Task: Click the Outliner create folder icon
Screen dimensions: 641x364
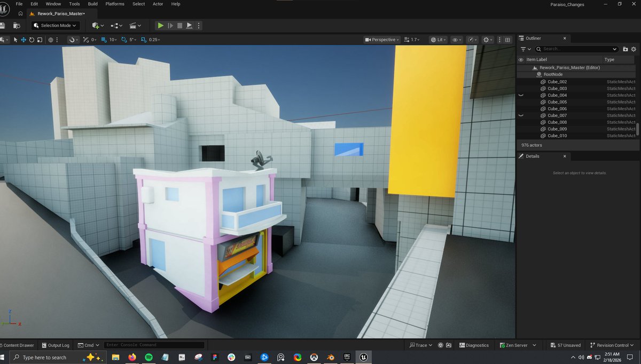Action: [626, 49]
